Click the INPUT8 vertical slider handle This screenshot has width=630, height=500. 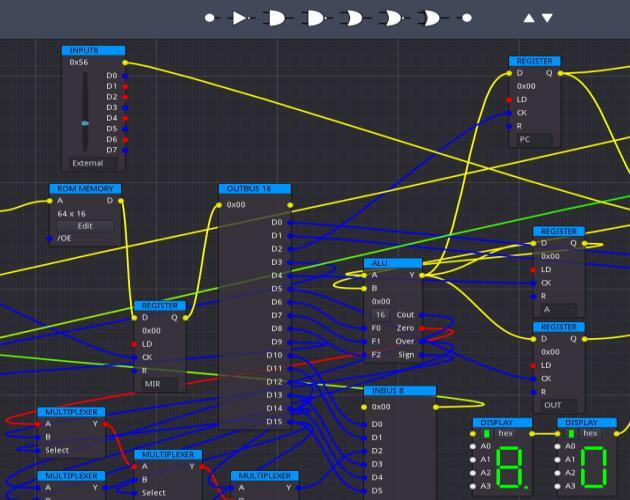coord(85,123)
